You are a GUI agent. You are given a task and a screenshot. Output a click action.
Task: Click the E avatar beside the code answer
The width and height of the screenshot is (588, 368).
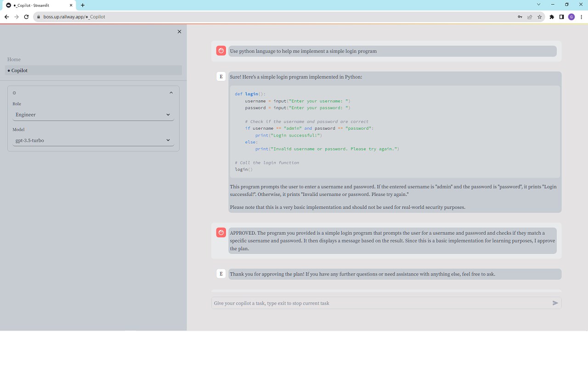tap(221, 76)
